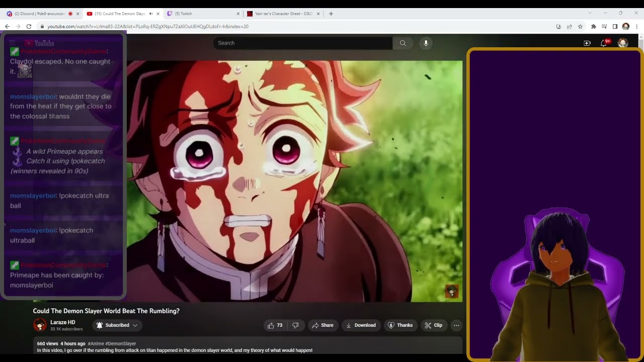Close the Discord tab
Viewport: 644px width, 362px height.
(x=77, y=14)
